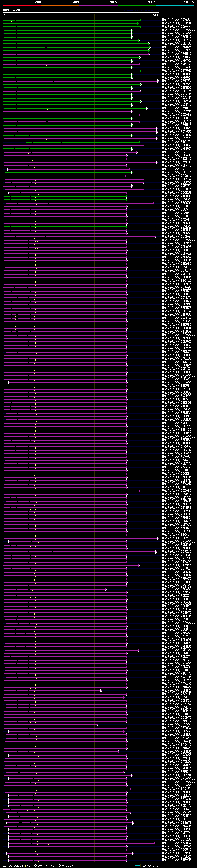The width and height of the screenshot is (197, 868).
Task: Click the purple ~60% identity legend segment
Action: tap(99, 6)
